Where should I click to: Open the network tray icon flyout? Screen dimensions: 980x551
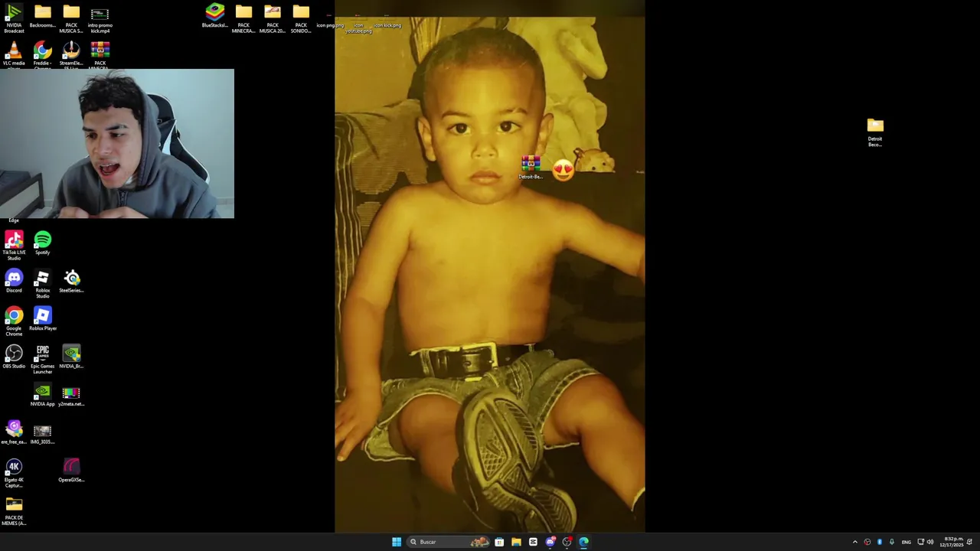(x=921, y=542)
